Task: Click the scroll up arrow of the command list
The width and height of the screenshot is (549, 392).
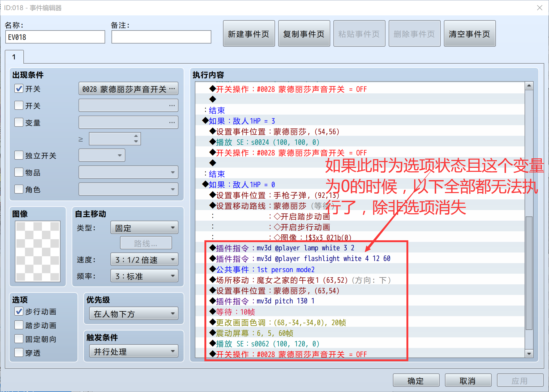Action: [x=529, y=86]
